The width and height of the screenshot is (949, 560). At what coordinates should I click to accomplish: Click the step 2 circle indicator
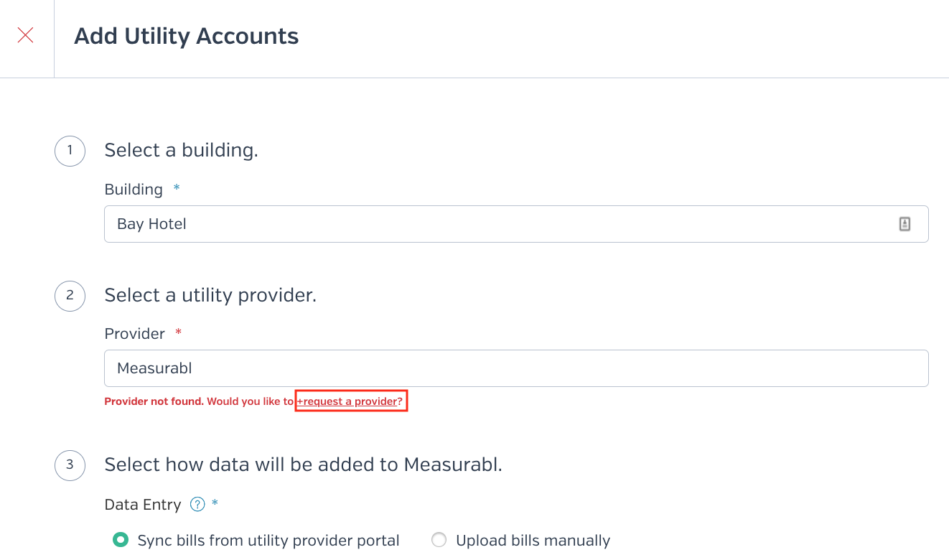tap(70, 296)
